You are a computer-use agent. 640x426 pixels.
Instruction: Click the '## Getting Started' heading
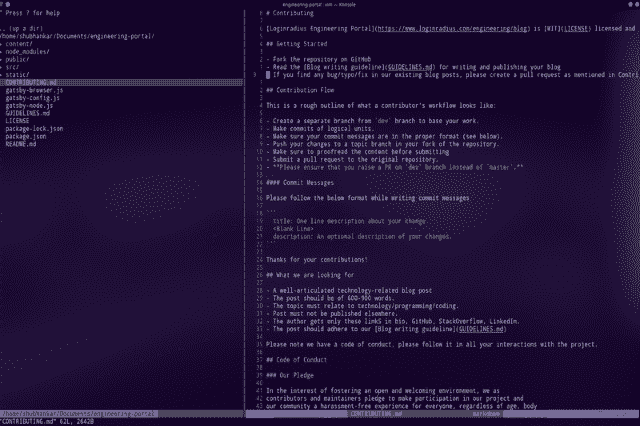point(297,44)
